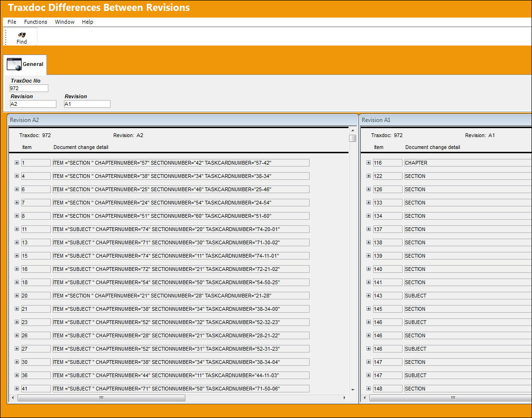This screenshot has height=418, width=532.
Task: Click horizontal scrollbar thumb in Revision A2 pane
Action: 101,398
